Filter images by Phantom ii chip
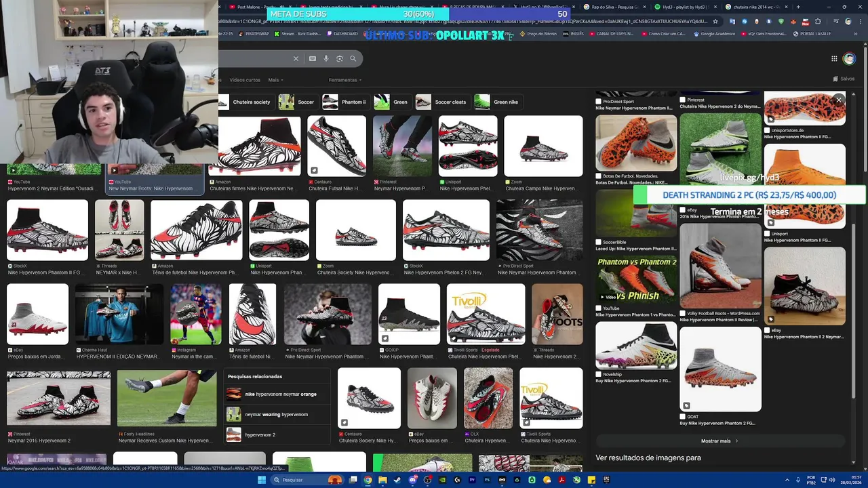Viewport: 868px width, 488px height. [345, 102]
